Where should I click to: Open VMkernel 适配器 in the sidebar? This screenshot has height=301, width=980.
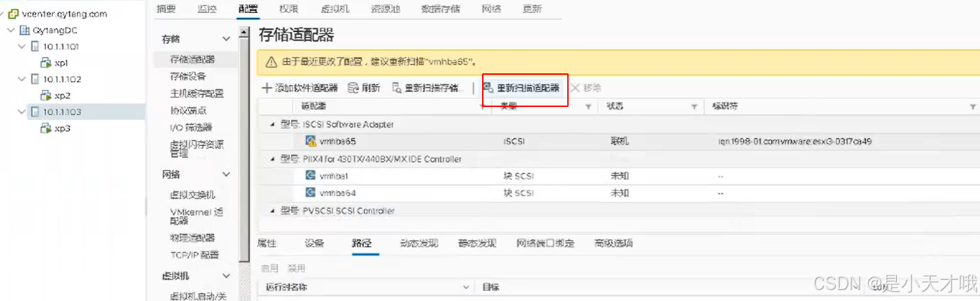(196, 217)
